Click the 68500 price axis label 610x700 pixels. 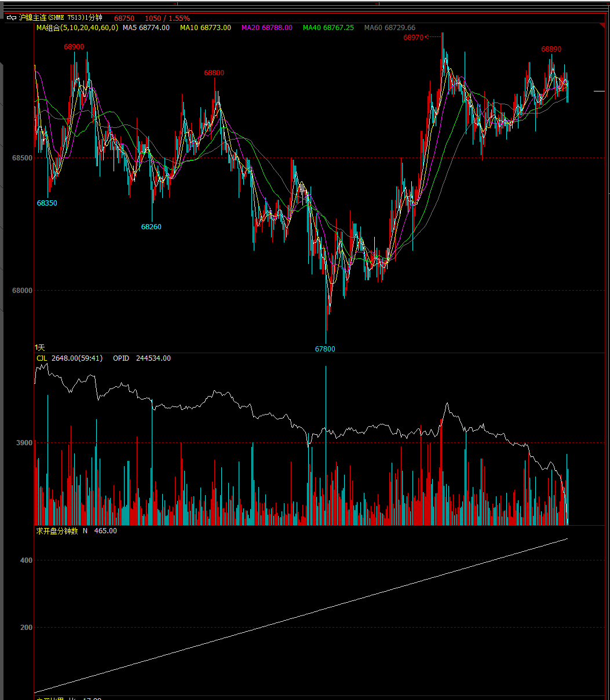click(x=22, y=158)
